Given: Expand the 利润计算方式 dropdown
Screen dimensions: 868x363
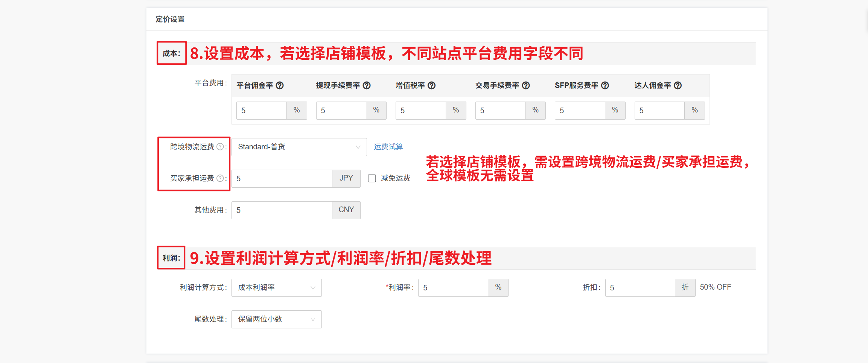Looking at the screenshot, I should 276,288.
